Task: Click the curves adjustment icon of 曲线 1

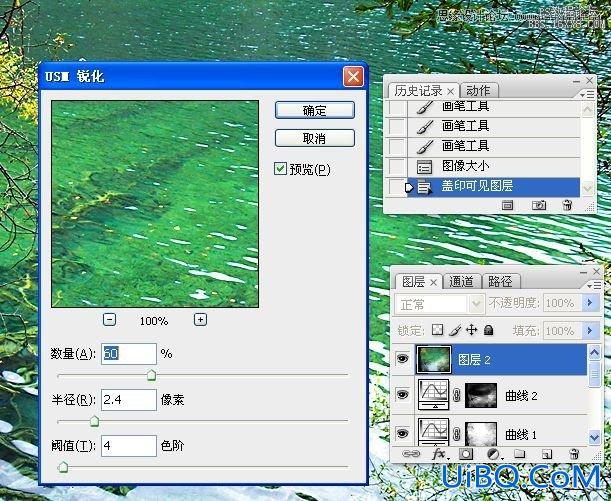Action: coord(433,432)
